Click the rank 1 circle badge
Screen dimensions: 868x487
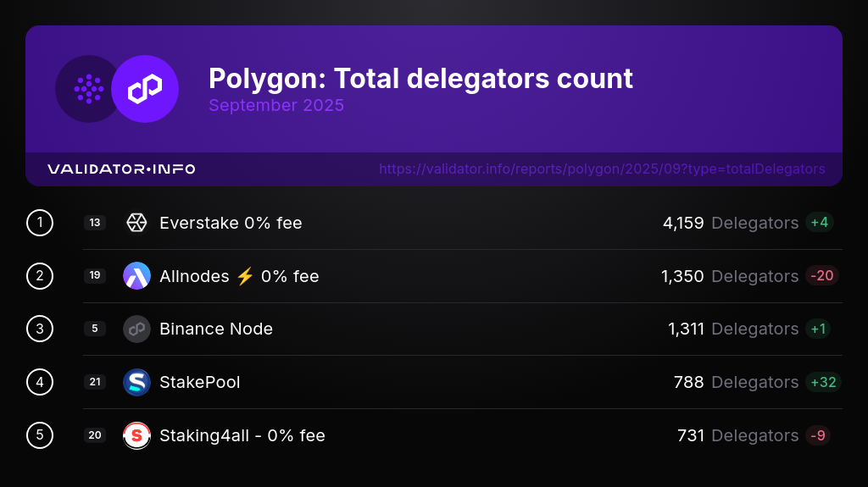(x=40, y=223)
